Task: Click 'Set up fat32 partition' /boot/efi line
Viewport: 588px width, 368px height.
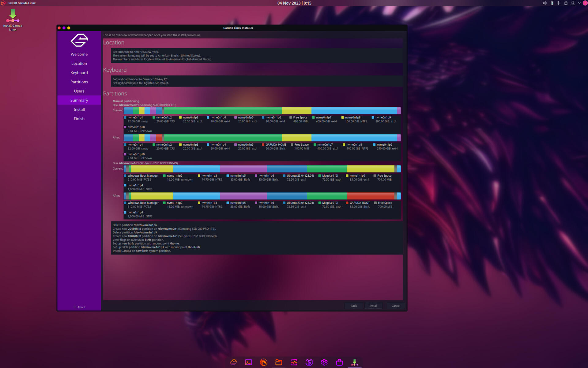Action: click(x=156, y=247)
